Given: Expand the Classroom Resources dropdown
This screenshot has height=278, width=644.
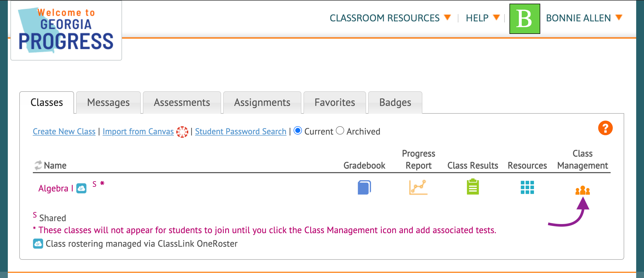Looking at the screenshot, I should pos(390,18).
